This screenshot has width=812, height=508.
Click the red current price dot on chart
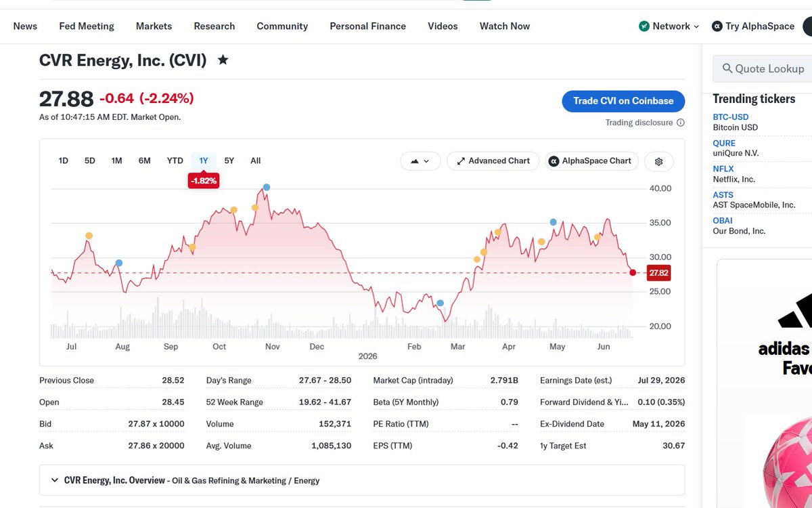coord(633,272)
